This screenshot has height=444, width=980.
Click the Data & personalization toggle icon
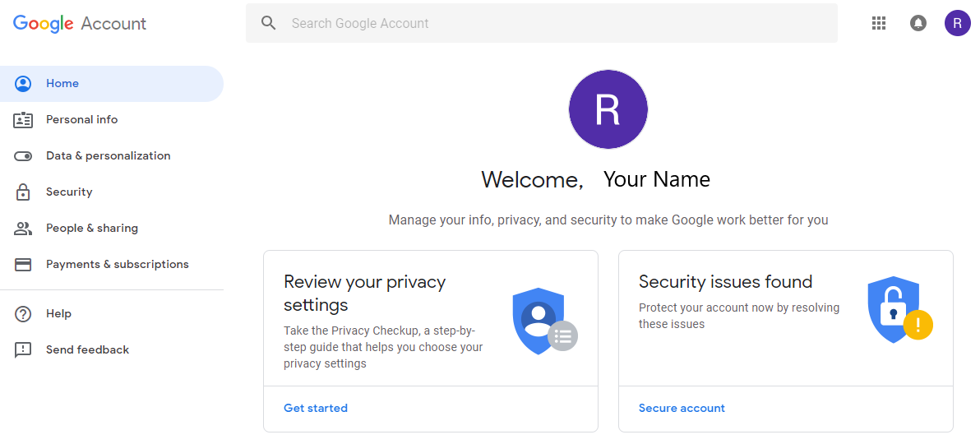[23, 156]
